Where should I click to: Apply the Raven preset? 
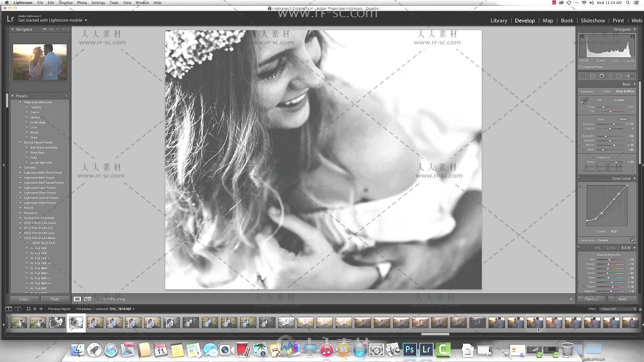(x=34, y=132)
